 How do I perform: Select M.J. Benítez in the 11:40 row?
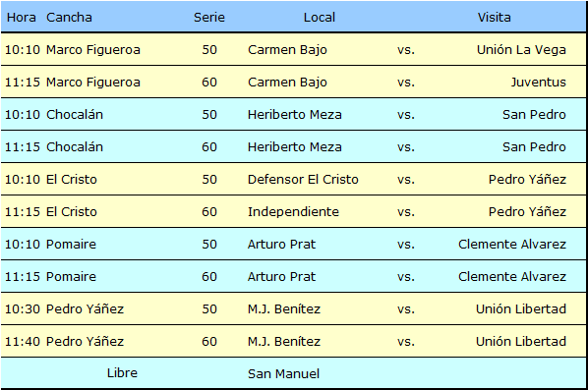coord(284,341)
